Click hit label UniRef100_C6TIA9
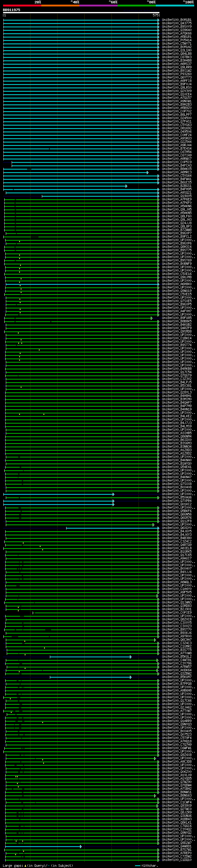 coord(177,156)
